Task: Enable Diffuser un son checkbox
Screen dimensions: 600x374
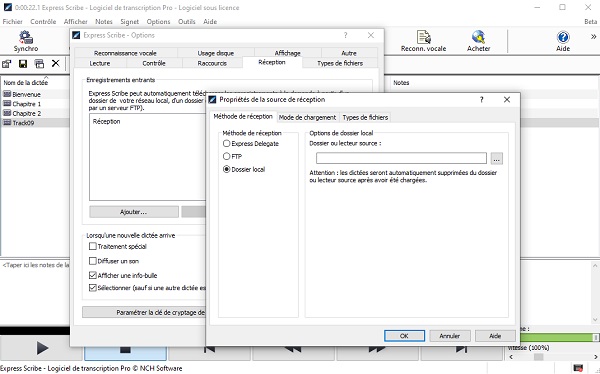Action: (x=93, y=261)
